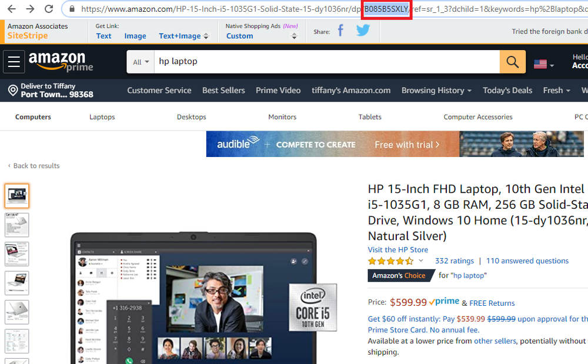588x364 pixels.
Task: Click the hp laptop search field
Action: click(327, 62)
